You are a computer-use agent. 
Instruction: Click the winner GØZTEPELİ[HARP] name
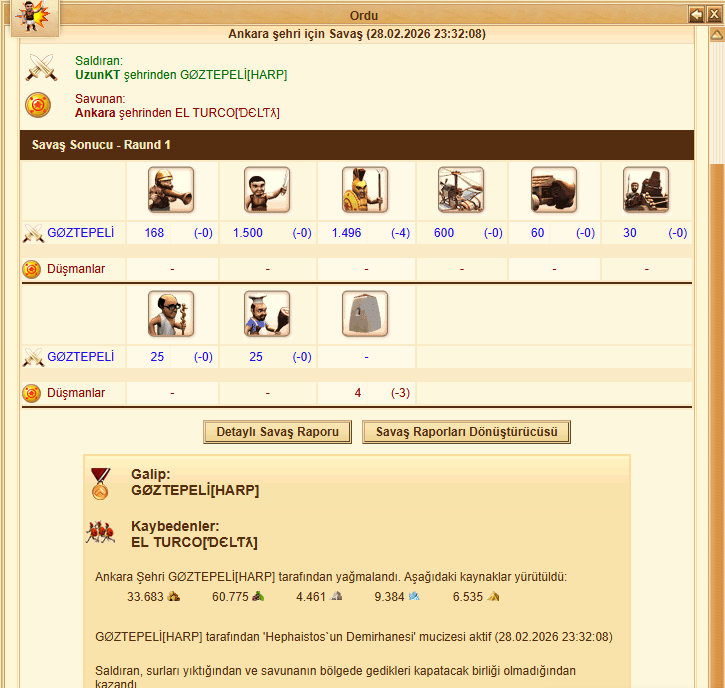pos(195,490)
